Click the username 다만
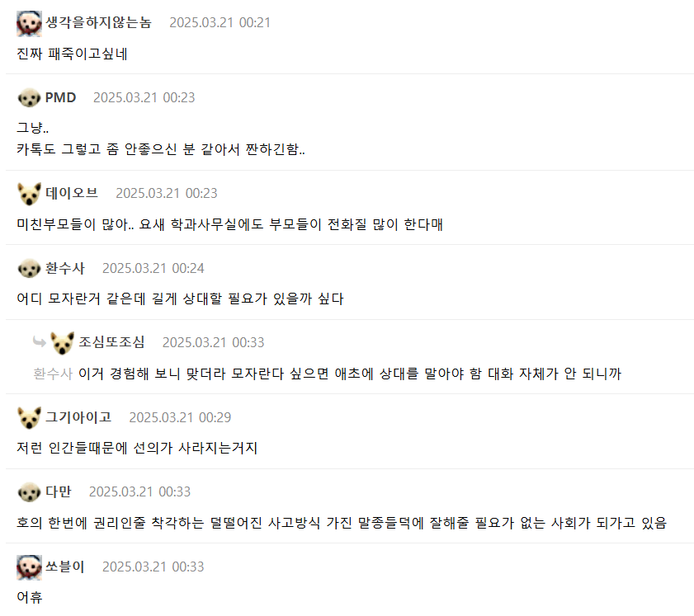This screenshot has height=616, width=694. [59, 491]
